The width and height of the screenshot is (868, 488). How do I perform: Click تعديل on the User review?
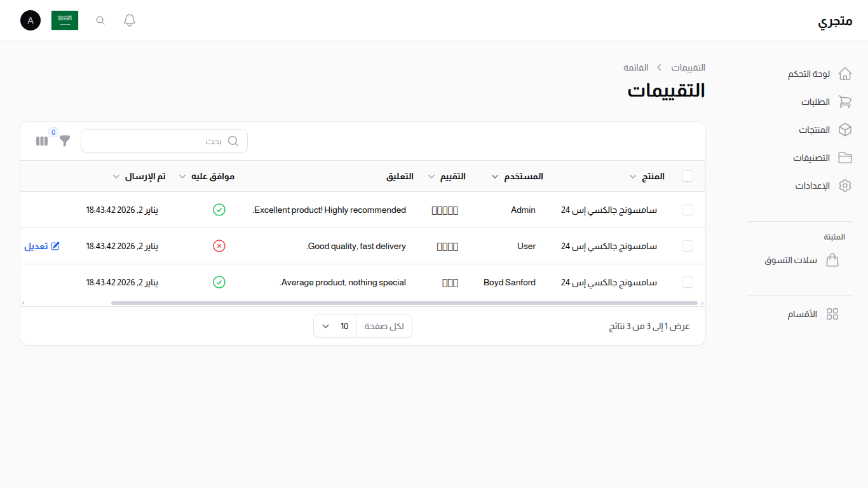(x=42, y=246)
